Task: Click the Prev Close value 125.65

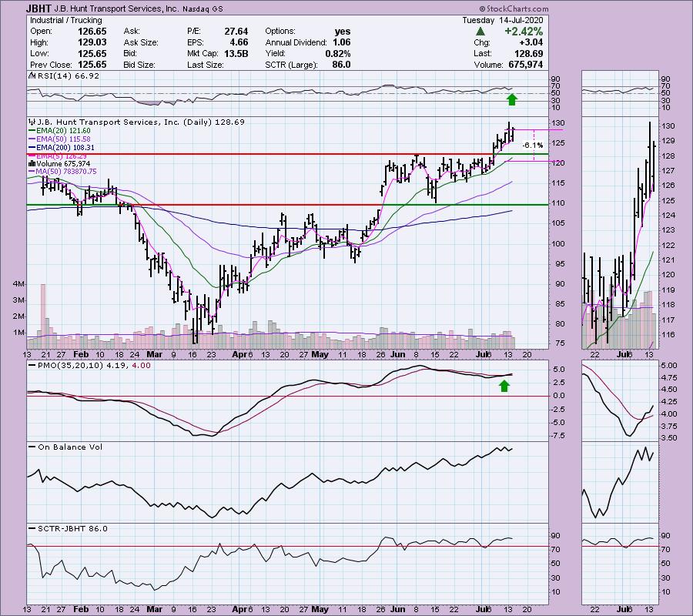Action: (92, 65)
